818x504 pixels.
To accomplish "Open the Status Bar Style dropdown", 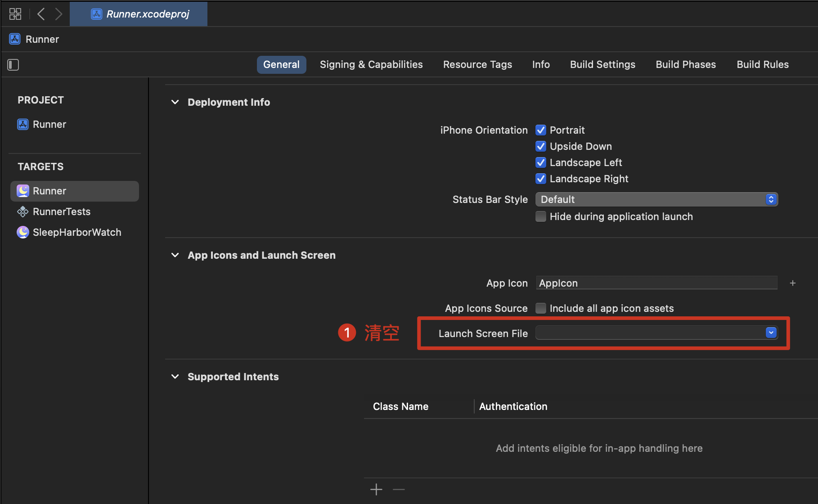I will coord(656,199).
